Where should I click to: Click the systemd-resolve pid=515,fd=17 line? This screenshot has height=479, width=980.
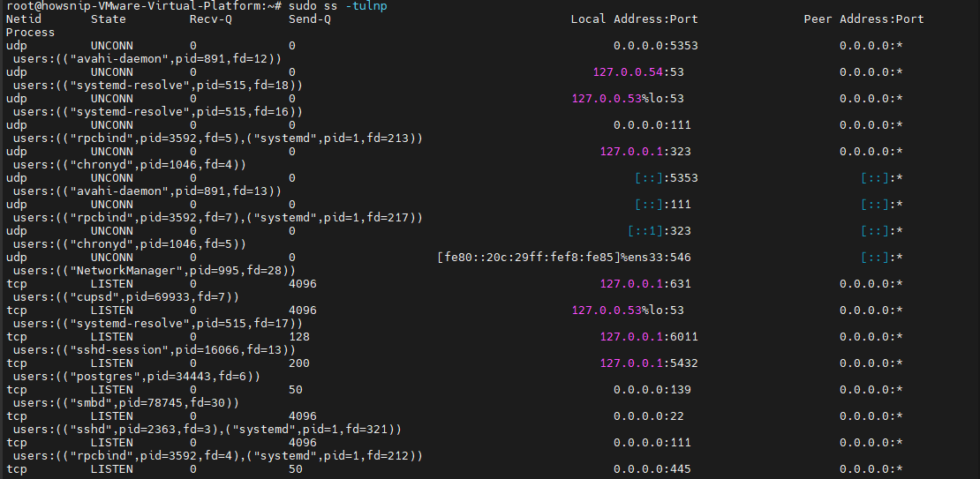(x=157, y=324)
